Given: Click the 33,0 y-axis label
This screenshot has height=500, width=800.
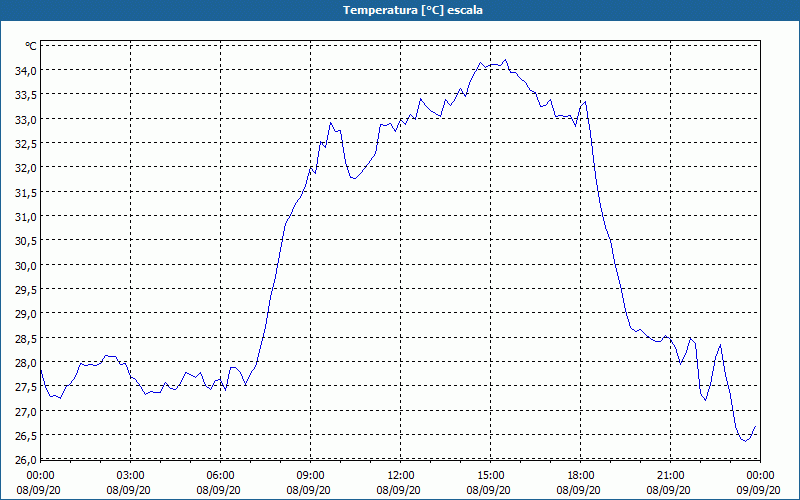Looking at the screenshot, I should tap(26, 119).
